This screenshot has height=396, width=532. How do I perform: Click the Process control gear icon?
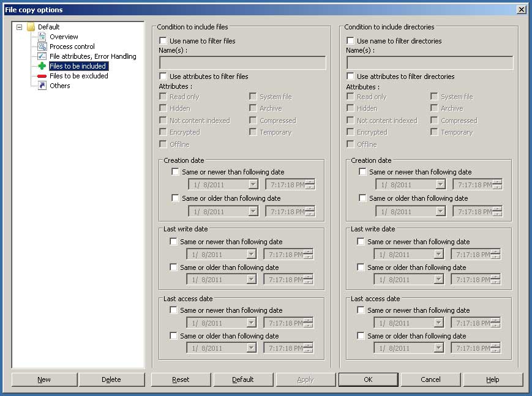[42, 47]
